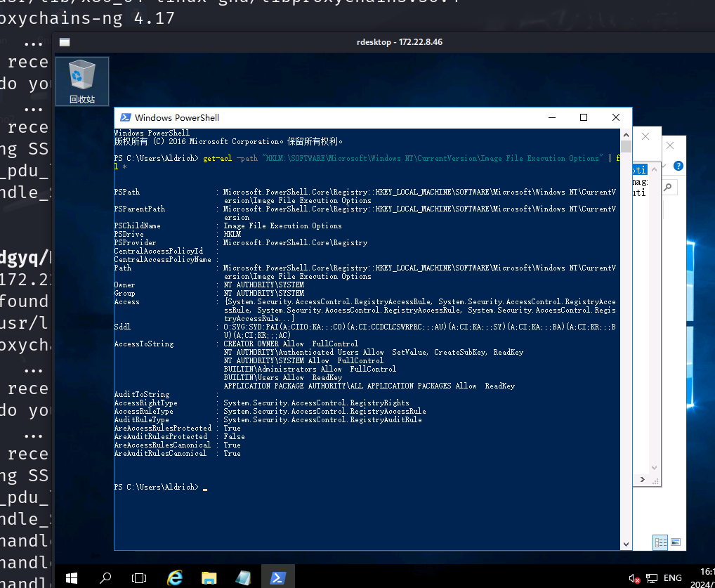
Task: Click the CentralAccessPolicyName label
Action: 163,259
